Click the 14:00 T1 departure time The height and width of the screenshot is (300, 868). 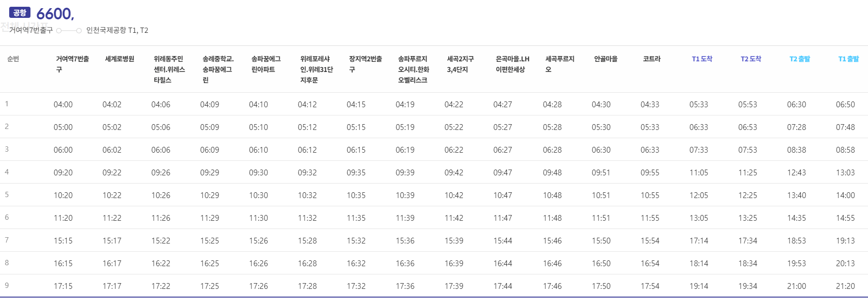[845, 195]
